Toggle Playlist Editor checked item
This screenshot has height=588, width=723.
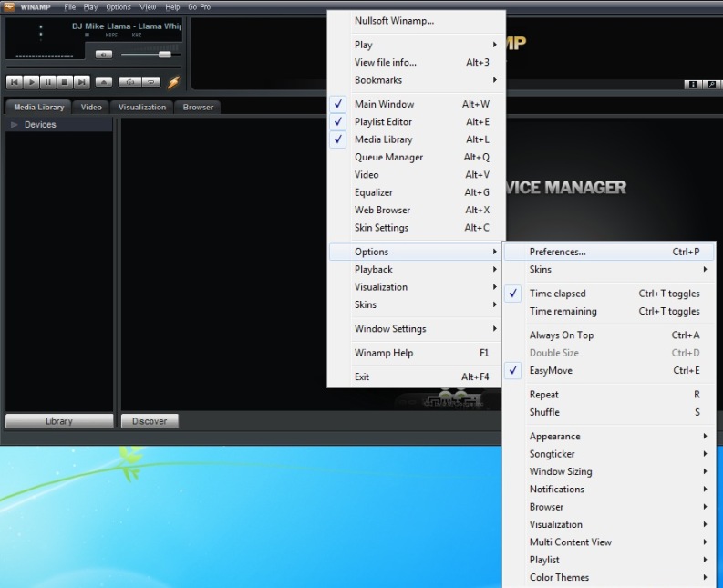[x=416, y=122]
